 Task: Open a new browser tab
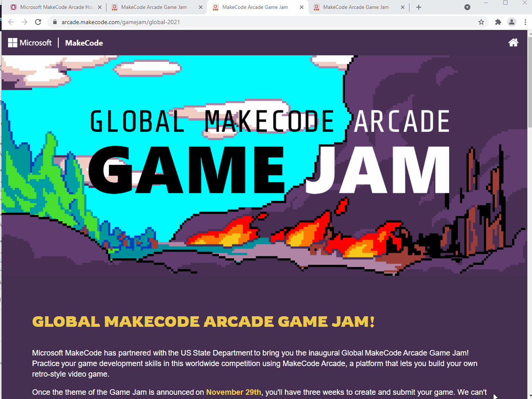point(419,7)
